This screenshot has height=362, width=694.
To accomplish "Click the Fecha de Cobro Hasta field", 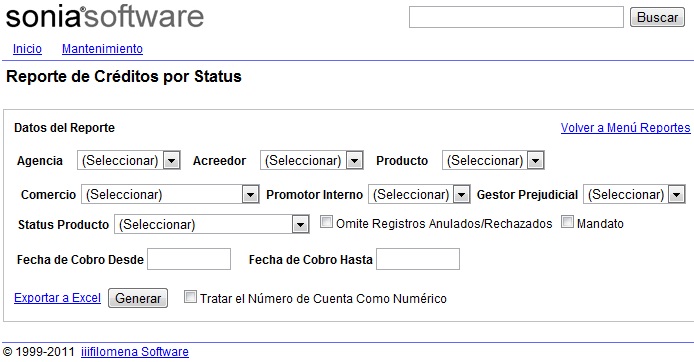I will tap(418, 259).
